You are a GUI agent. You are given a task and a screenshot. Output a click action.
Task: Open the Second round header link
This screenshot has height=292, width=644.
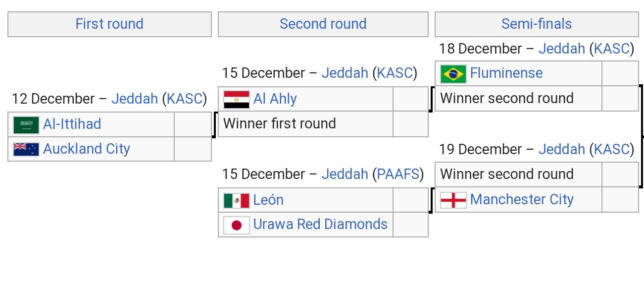tap(323, 24)
